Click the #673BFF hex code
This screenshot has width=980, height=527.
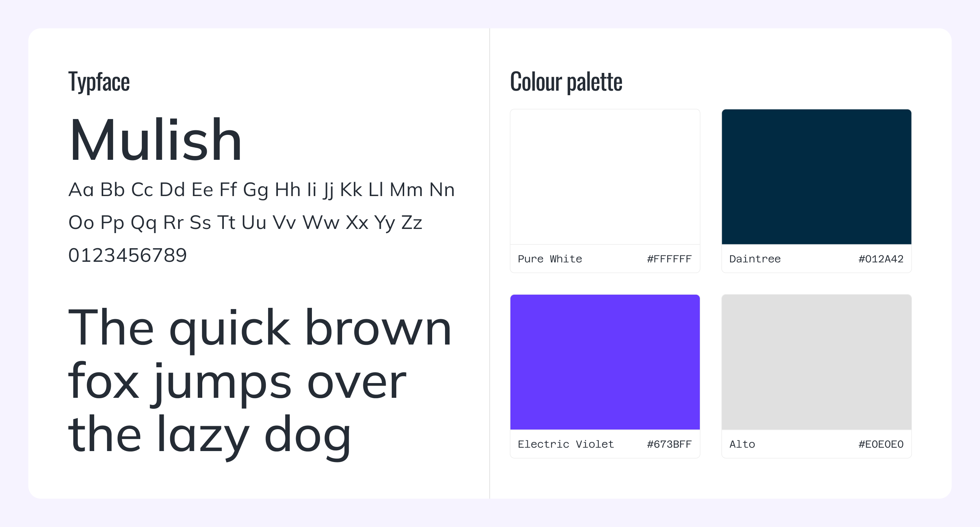(x=669, y=444)
